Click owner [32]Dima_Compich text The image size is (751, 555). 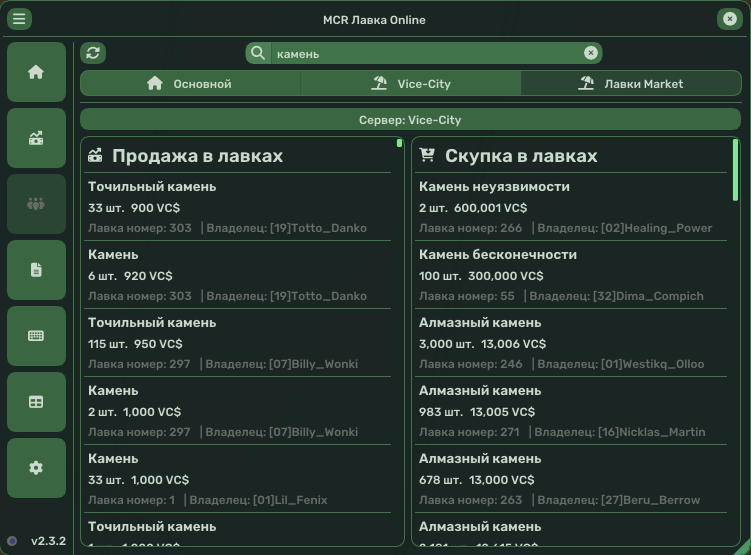click(x=649, y=296)
